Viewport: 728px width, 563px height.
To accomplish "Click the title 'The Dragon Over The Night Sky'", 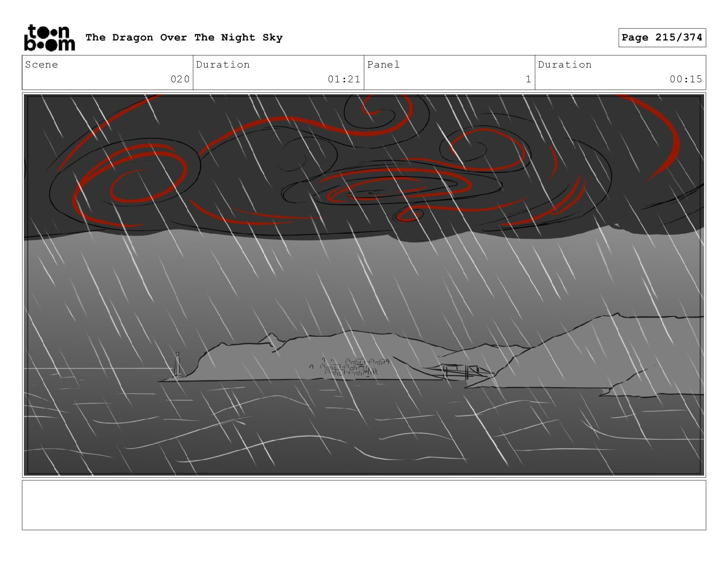I will 184,38.
